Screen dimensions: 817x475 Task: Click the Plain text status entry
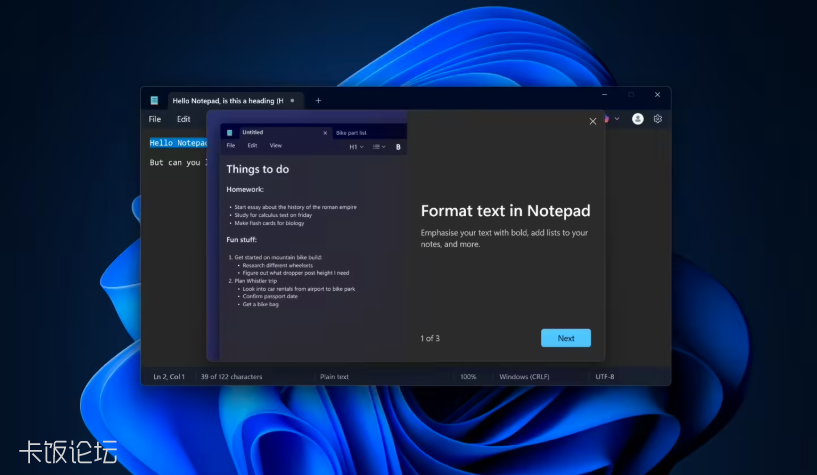(334, 377)
